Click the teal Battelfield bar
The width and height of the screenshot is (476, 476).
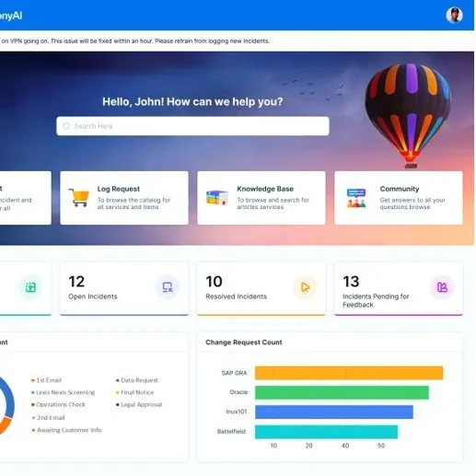326,432
